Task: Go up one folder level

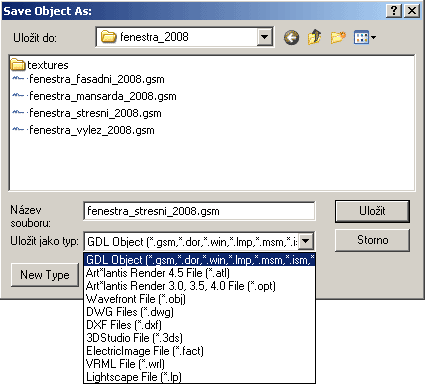Action: 315,37
